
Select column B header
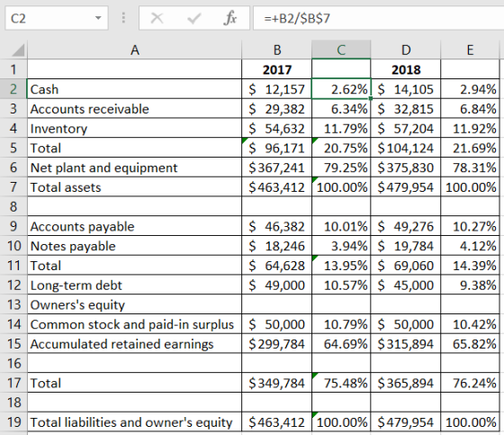click(x=277, y=50)
